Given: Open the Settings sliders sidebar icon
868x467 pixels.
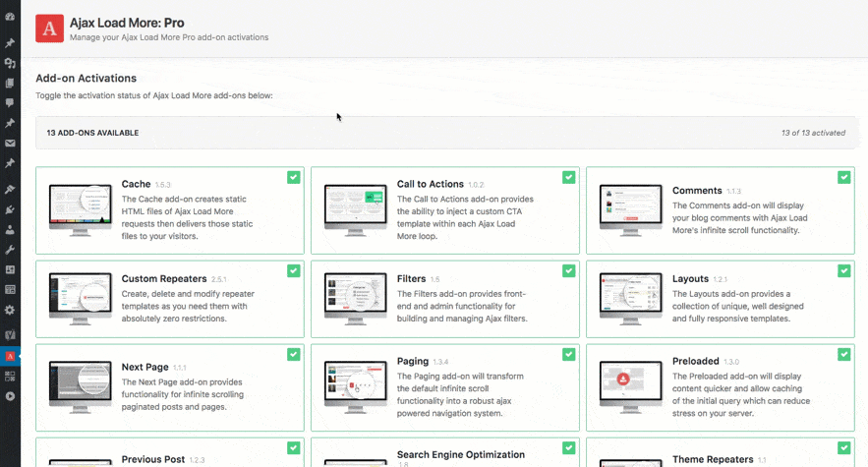Looking at the screenshot, I should pos(10,269).
